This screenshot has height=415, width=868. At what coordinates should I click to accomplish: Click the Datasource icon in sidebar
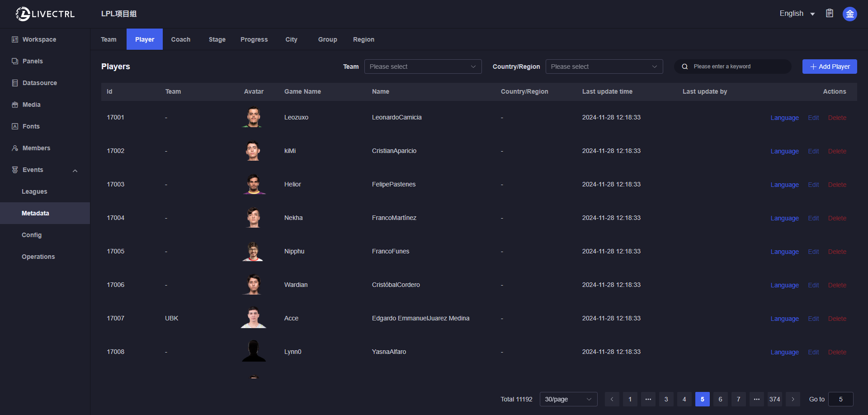[x=15, y=83]
